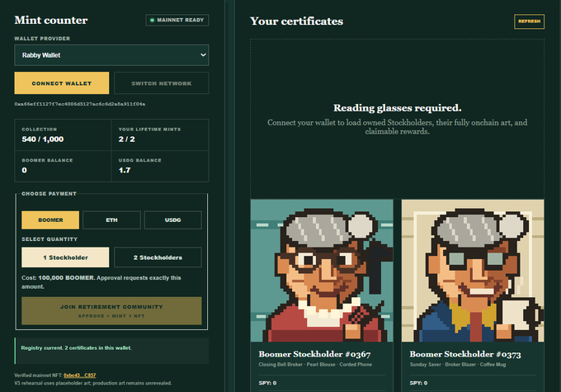Open the verified mainnet NFT contract link
Screen dimensions: 561x392
point(80,375)
